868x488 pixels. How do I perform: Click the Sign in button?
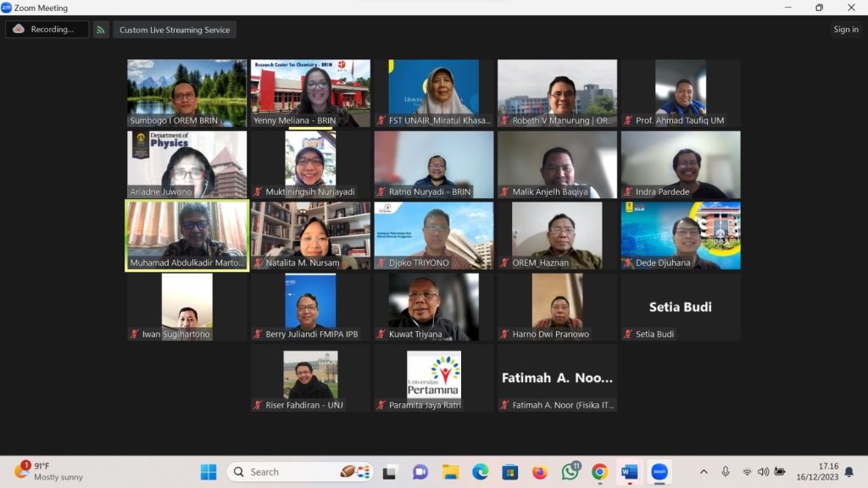pyautogui.click(x=845, y=30)
